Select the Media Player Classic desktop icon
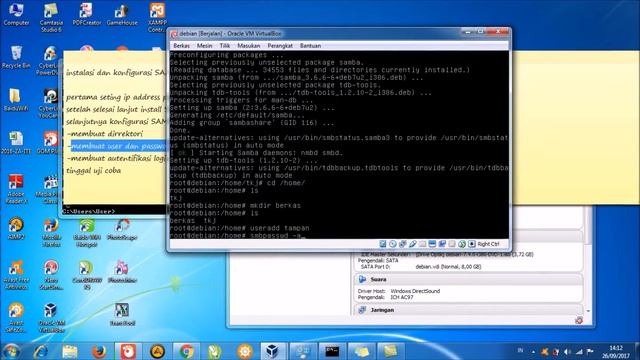 51,189
